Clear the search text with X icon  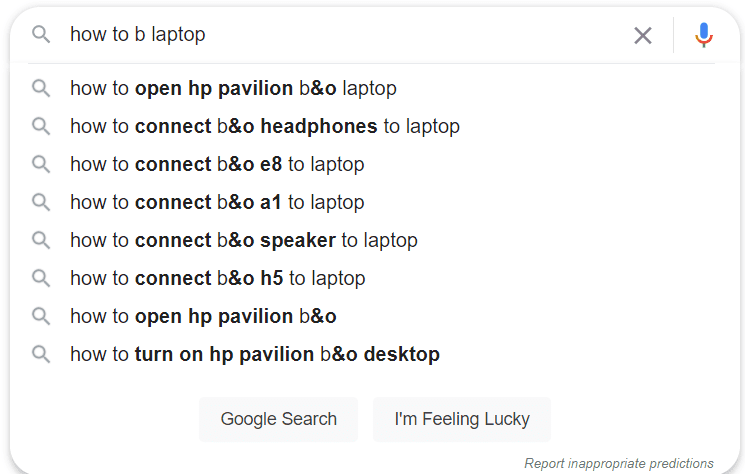(x=643, y=36)
